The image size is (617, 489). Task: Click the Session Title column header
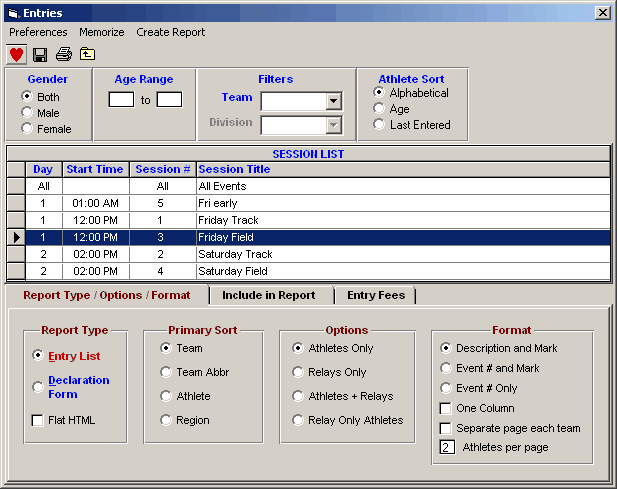(x=403, y=169)
